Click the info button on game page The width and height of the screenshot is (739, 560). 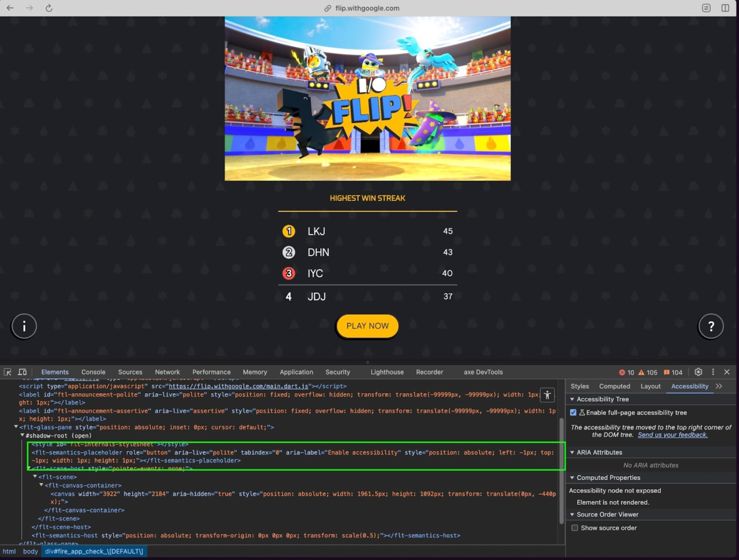coord(24,326)
